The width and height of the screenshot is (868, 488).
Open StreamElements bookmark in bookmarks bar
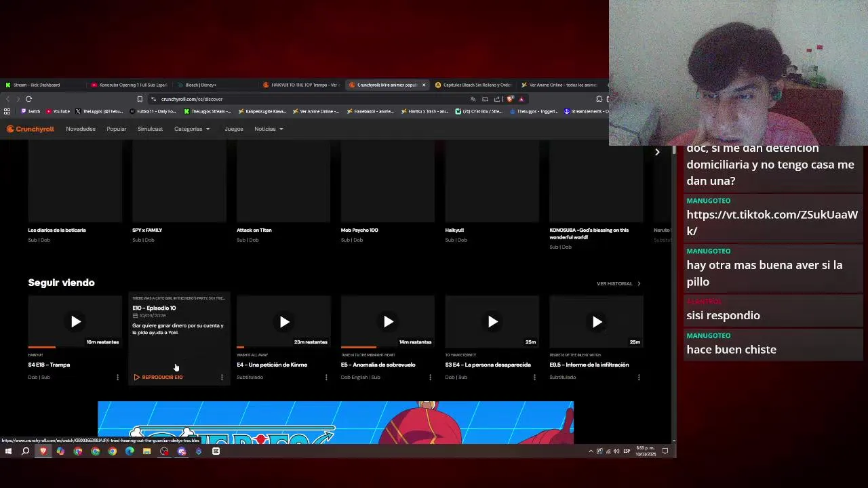(586, 111)
